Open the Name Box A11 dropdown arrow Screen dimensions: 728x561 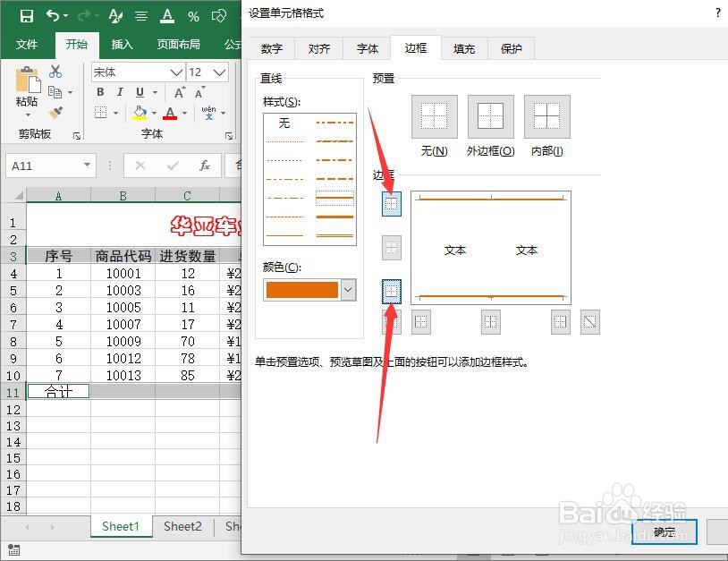(x=87, y=166)
